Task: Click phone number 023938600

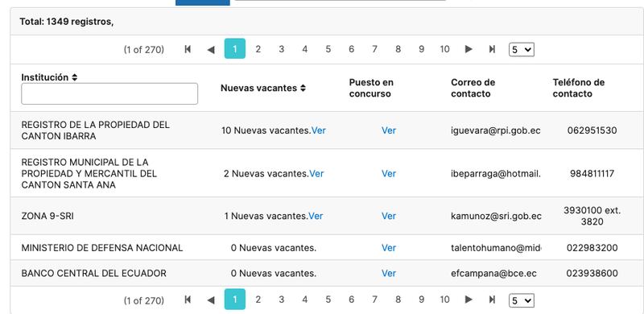Action: click(592, 273)
